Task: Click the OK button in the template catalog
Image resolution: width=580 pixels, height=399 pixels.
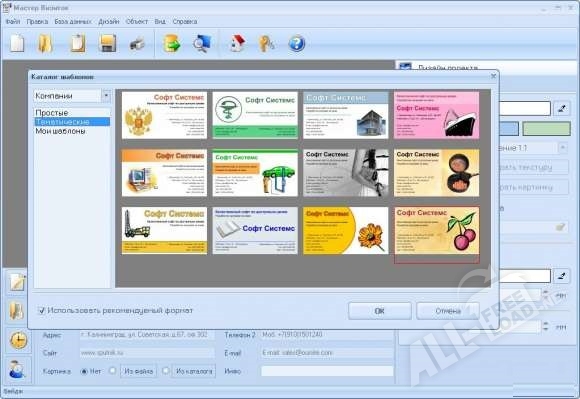Action: (x=380, y=311)
